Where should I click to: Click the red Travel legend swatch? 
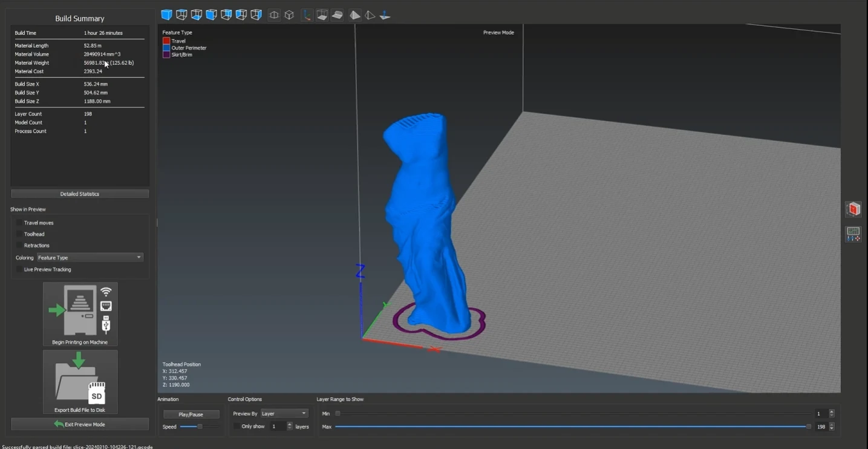click(166, 41)
